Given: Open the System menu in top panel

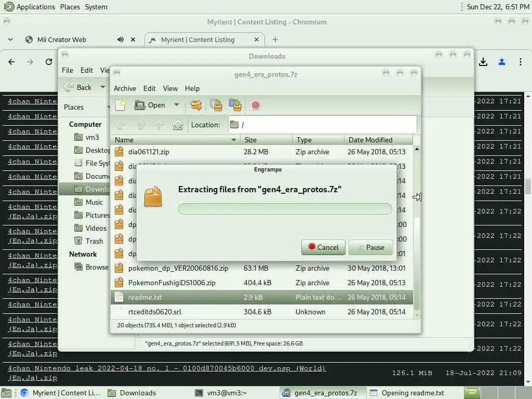Looking at the screenshot, I should 96,7.
